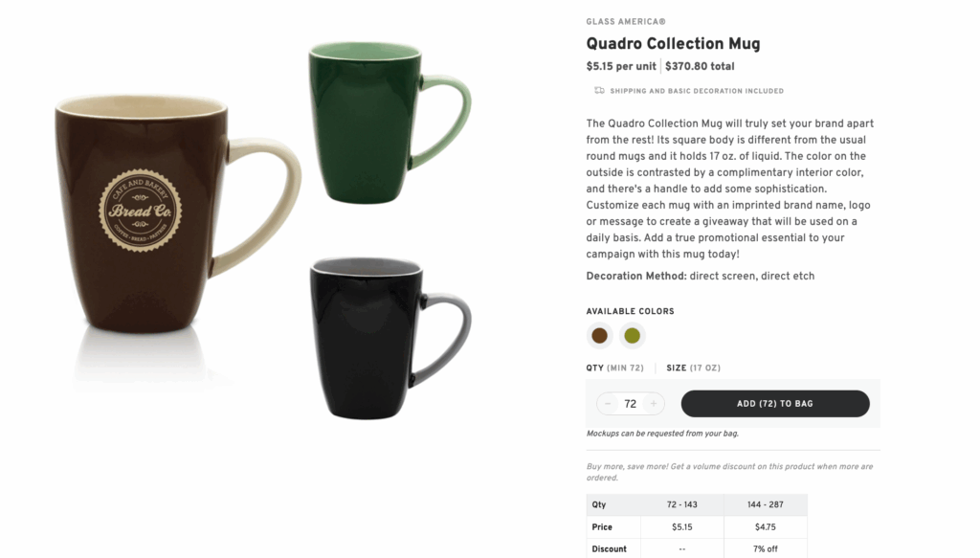Select the QTY (MIN 72) label
Viewport: 980px width, 558px height.
coord(615,368)
